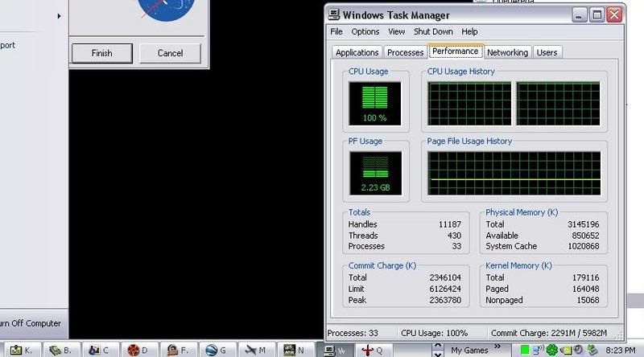Image resolution: width=644 pixels, height=357 pixels.
Task: Switch to the Processes tab
Action: tap(405, 52)
